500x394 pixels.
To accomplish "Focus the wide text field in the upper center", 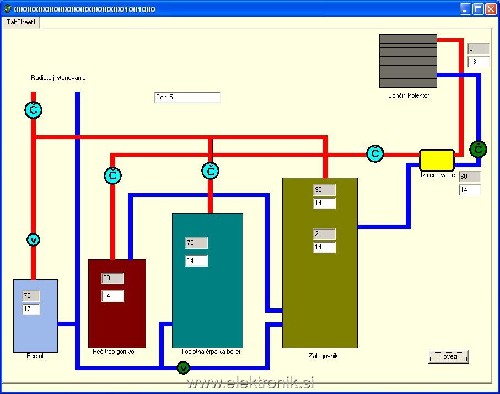I will (x=187, y=97).
